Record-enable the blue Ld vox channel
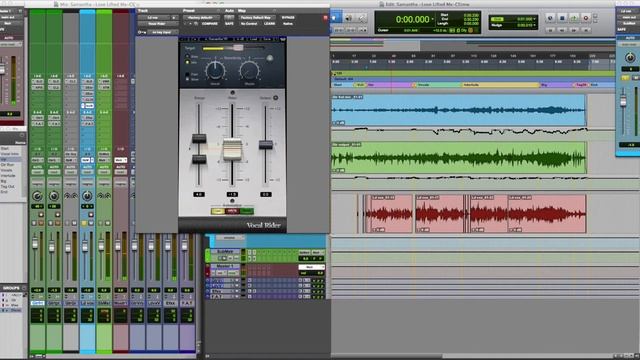The image size is (640, 360). coord(91,215)
